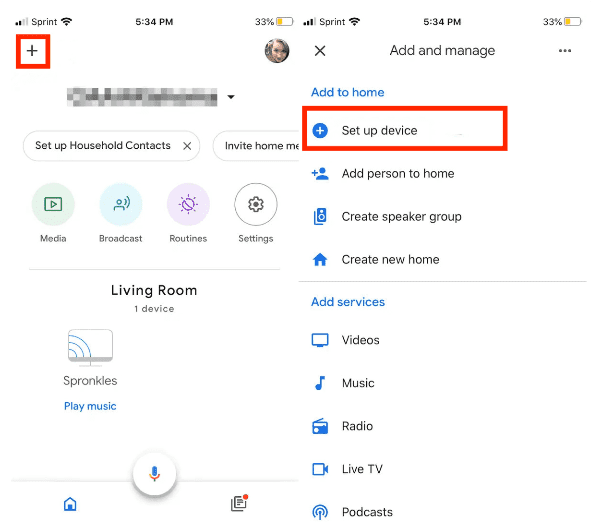Tap the right battery status icon

[573, 22]
